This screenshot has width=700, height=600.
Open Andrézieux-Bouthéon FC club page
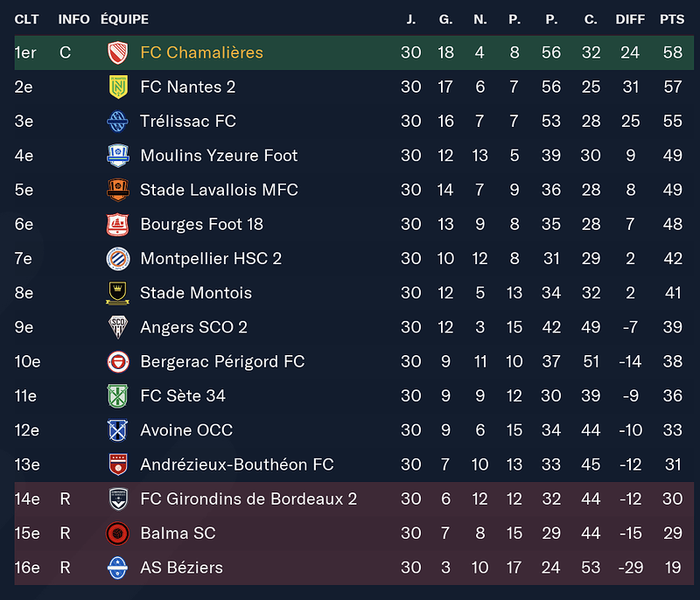point(237,465)
